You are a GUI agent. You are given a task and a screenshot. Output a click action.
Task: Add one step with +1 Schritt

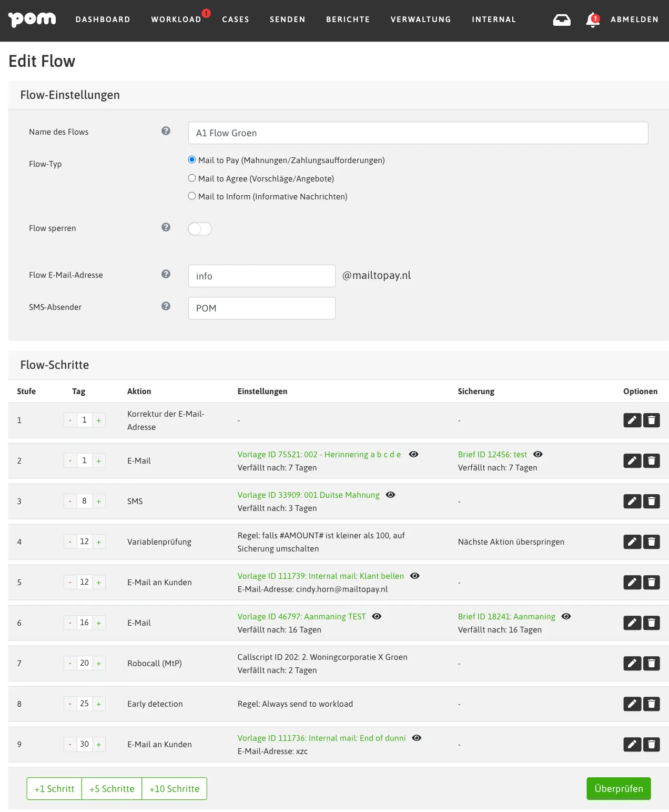click(x=54, y=788)
